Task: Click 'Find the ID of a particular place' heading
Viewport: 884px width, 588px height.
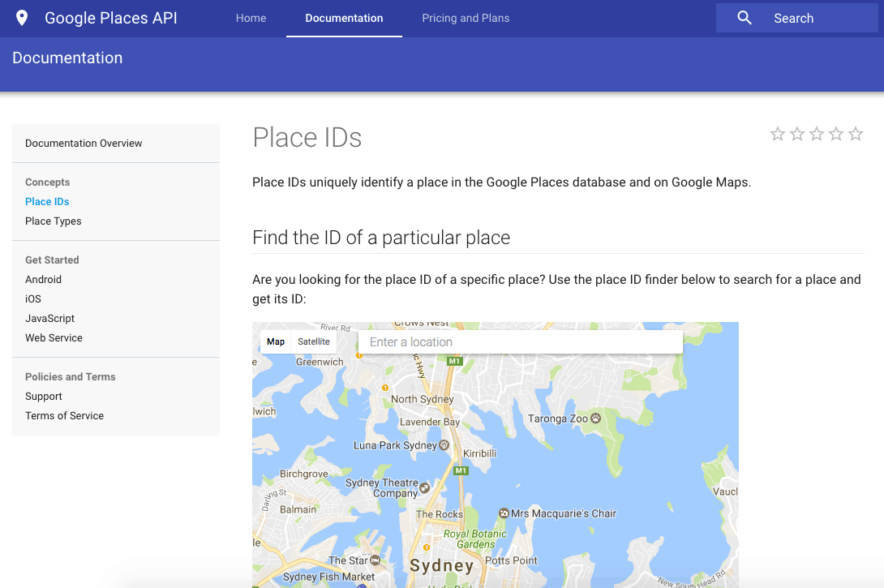Action: click(381, 238)
